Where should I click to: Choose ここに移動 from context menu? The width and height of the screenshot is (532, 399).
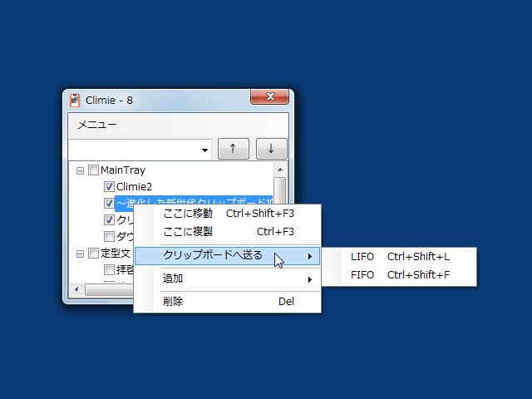pos(227,214)
